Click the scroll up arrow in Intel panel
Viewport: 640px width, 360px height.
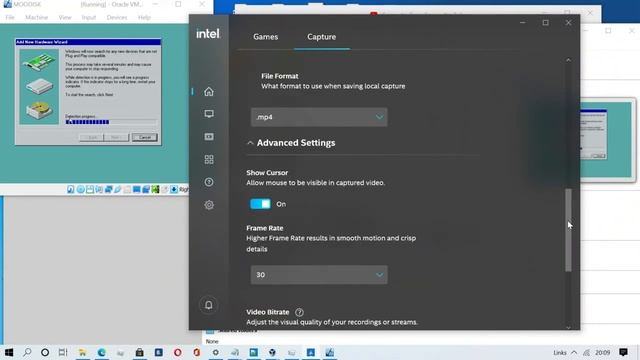tap(568, 60)
